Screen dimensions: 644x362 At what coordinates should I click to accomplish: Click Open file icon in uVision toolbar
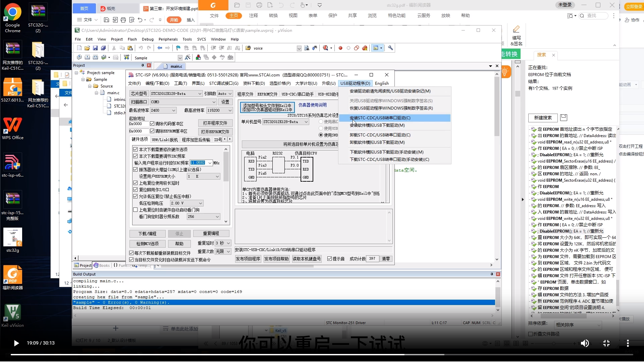point(87,48)
